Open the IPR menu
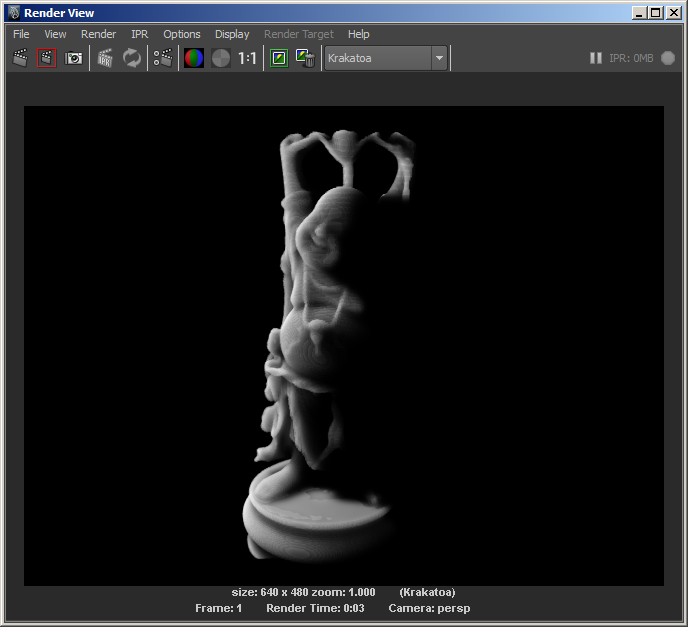 [139, 34]
